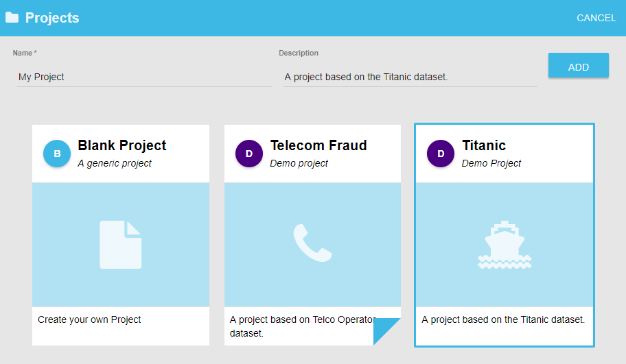This screenshot has width=626, height=364.
Task: Click the purple D avatar on Telecom Fraud
Action: click(x=249, y=154)
